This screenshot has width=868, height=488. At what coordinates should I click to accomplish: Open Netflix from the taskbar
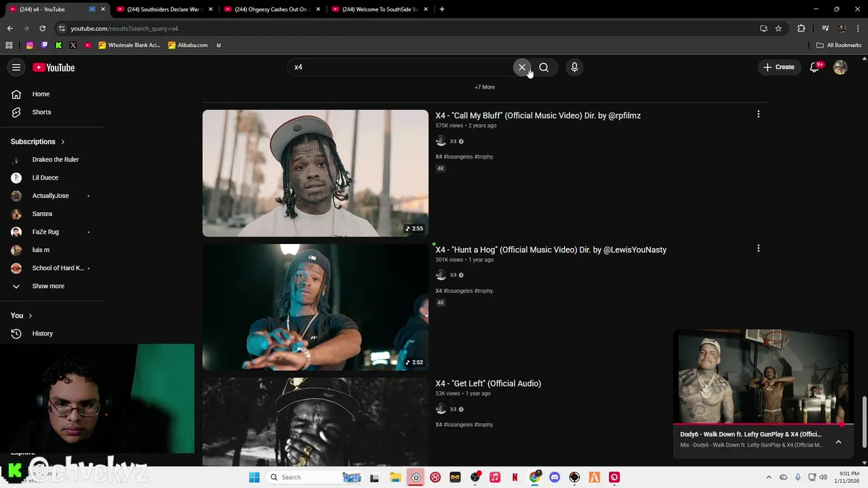pos(515,477)
